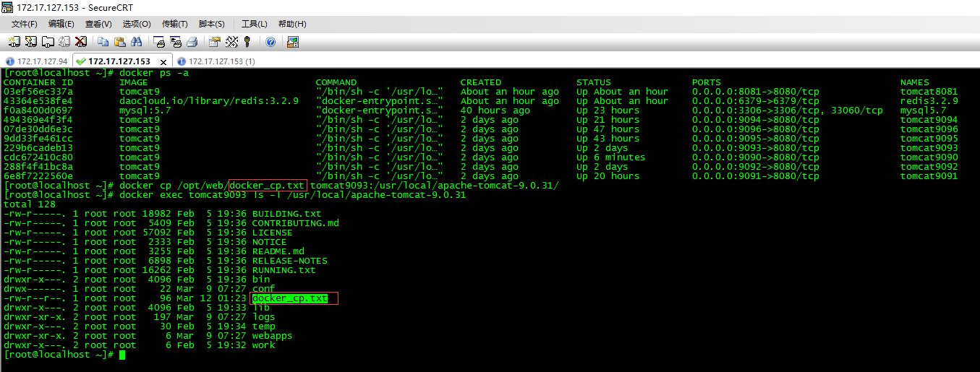The width and height of the screenshot is (980, 372).
Task: Click the Disconnect red X icon
Action: tap(81, 42)
